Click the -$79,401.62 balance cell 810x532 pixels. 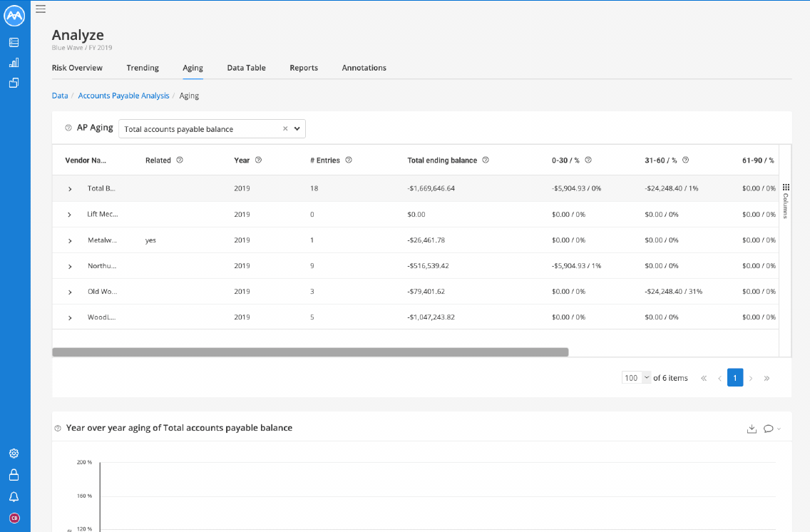tap(426, 292)
